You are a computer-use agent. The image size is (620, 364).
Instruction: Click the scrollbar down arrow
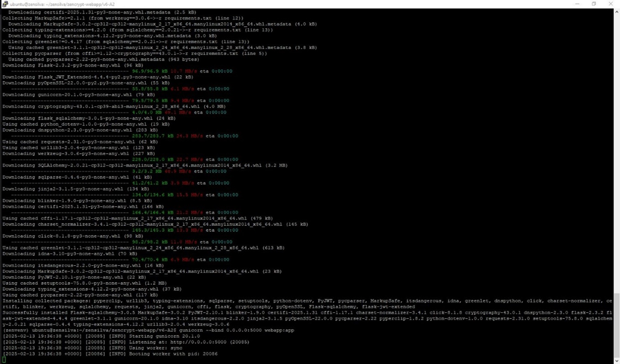(x=617, y=361)
